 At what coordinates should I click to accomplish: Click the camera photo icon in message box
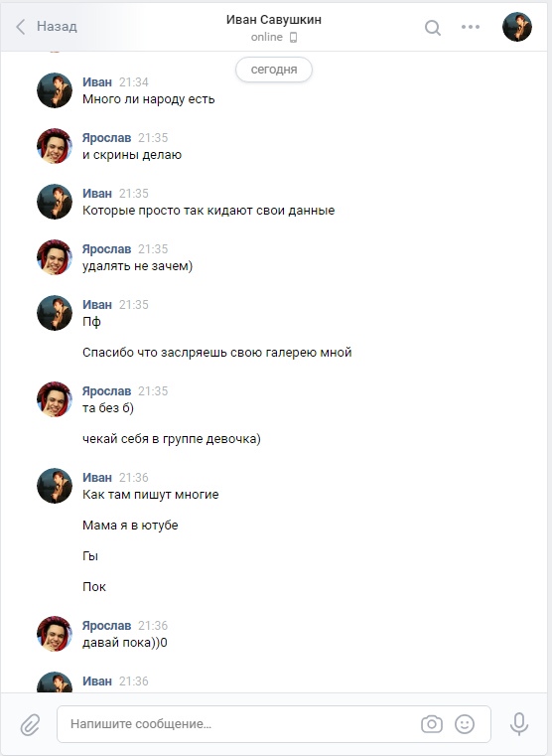432,724
